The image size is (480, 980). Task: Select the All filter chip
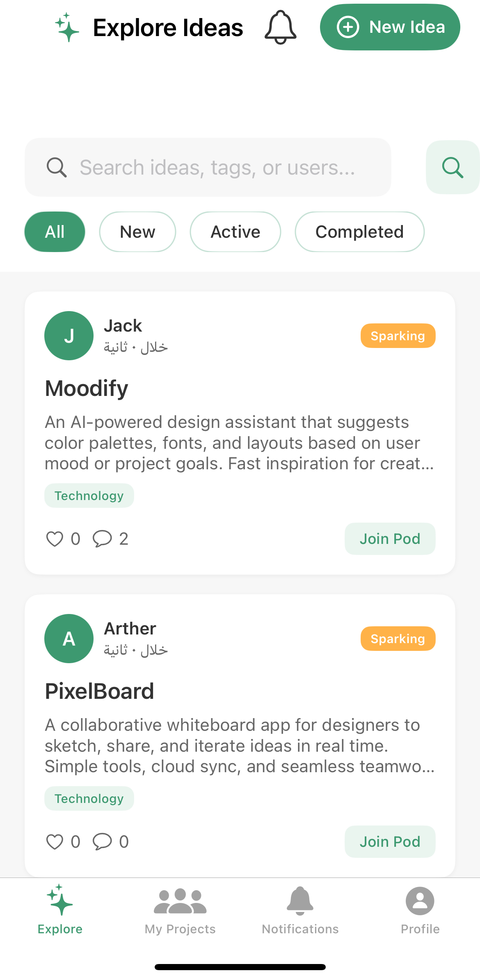pos(55,232)
